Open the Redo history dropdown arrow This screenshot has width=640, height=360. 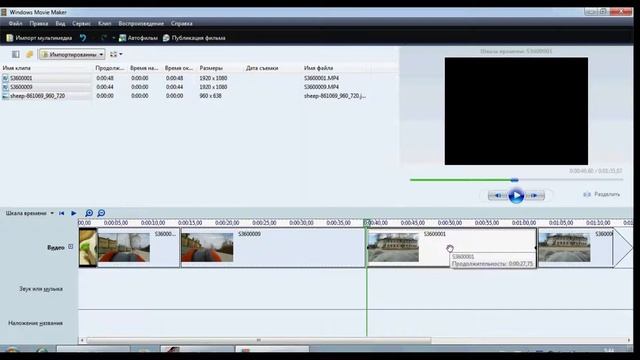click(113, 38)
